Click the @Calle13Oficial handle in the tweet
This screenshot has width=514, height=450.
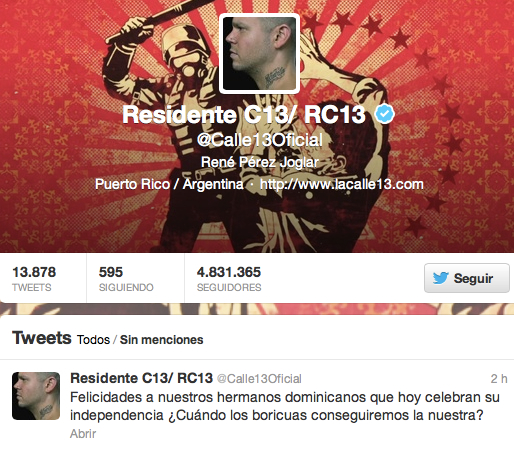point(259,379)
